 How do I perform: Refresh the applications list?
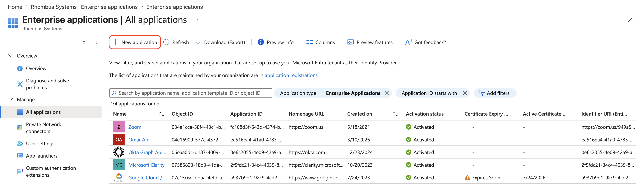[x=176, y=42]
